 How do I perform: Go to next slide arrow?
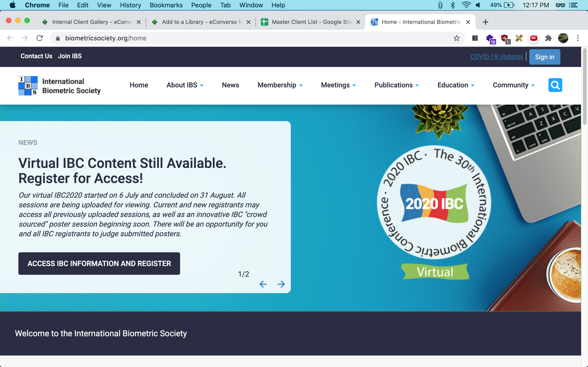click(281, 284)
